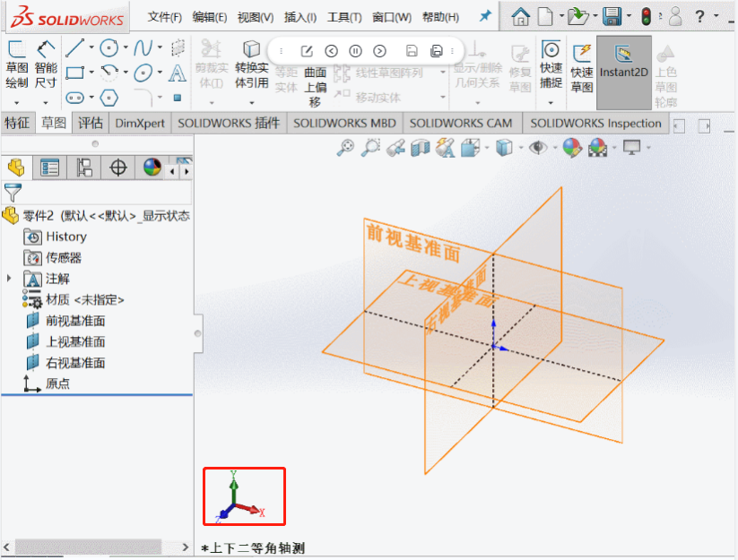Switch to SOLIDWORKS CAM tab
Screen dimensions: 738x560
point(461,123)
